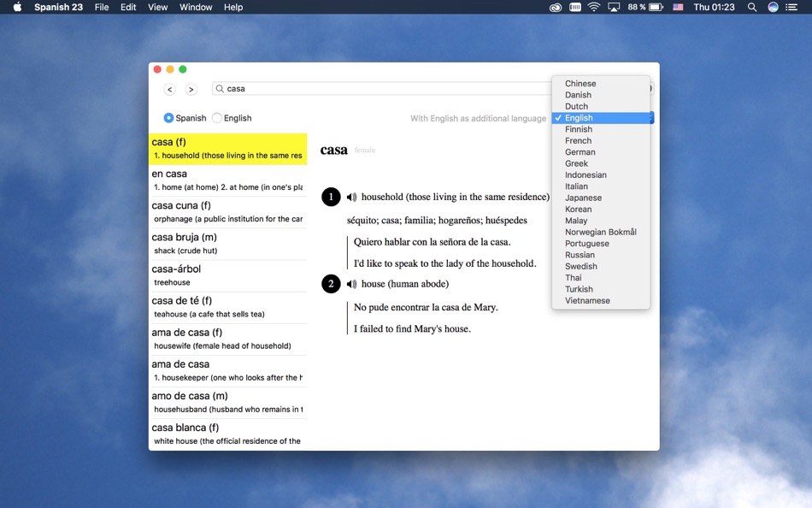
Task: Click the US flag input source icon
Action: click(x=678, y=7)
